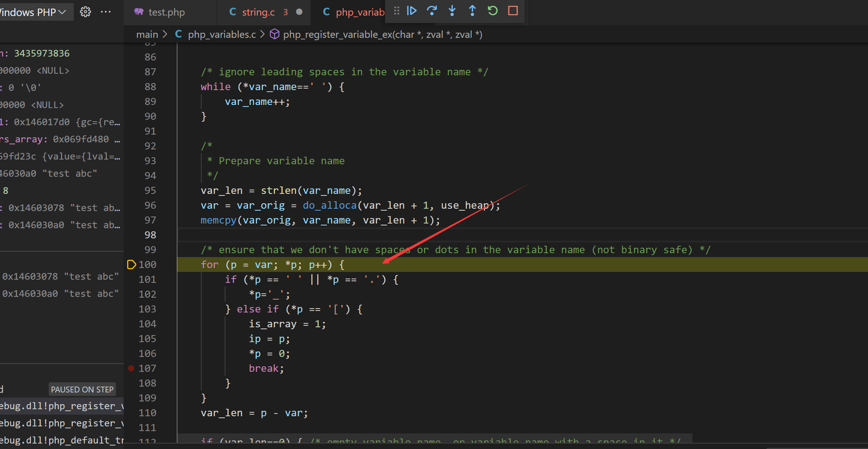Click the Step Over debug icon
The image size is (868, 449).
coord(432,11)
